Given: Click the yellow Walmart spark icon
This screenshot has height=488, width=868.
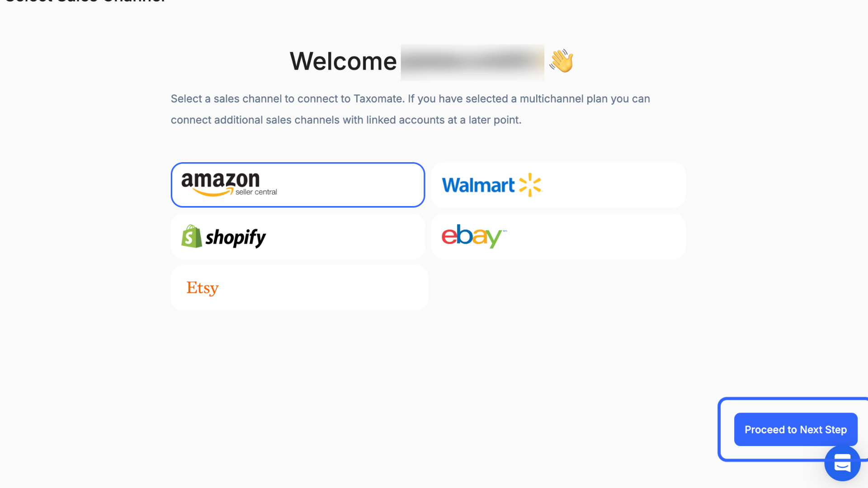Looking at the screenshot, I should [530, 185].
